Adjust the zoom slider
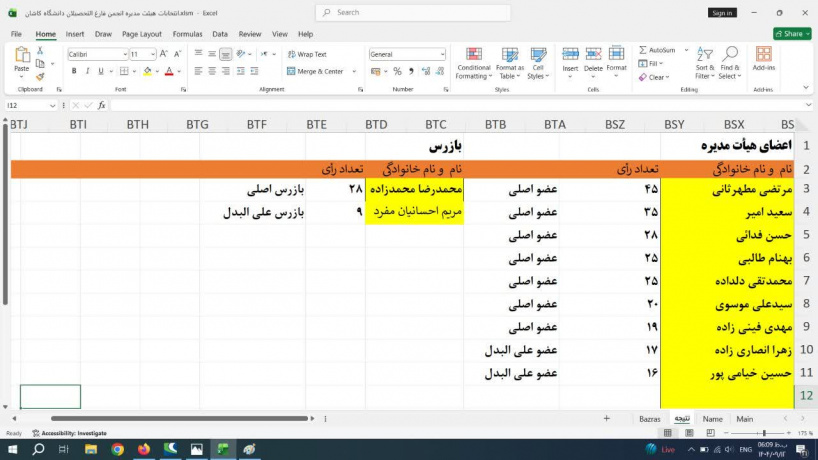The height and width of the screenshot is (460, 818). [x=764, y=433]
